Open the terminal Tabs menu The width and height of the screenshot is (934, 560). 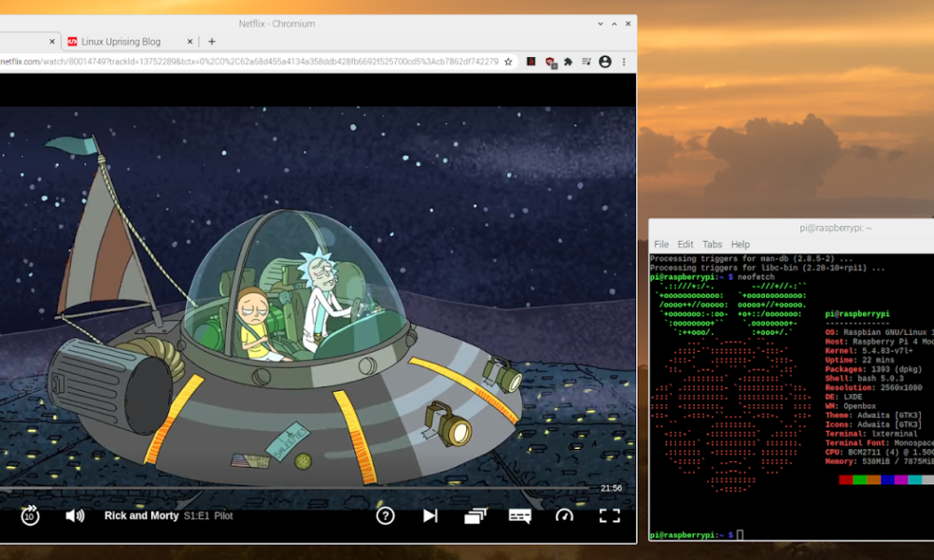[x=712, y=244]
